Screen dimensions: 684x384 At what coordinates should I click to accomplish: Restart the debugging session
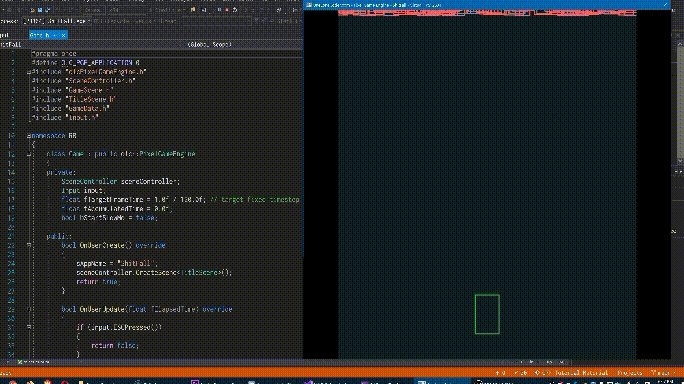(235, 10)
